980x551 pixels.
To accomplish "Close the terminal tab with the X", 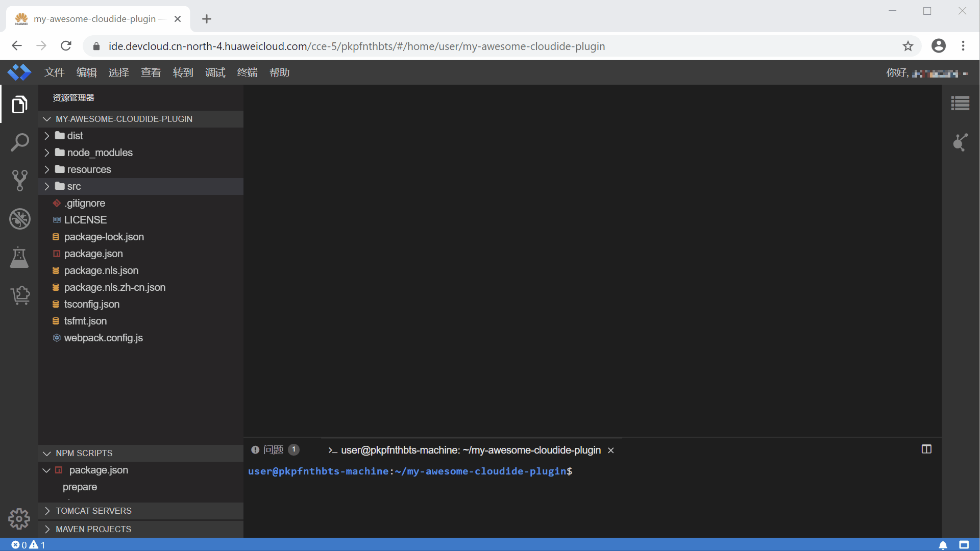I will tap(610, 450).
